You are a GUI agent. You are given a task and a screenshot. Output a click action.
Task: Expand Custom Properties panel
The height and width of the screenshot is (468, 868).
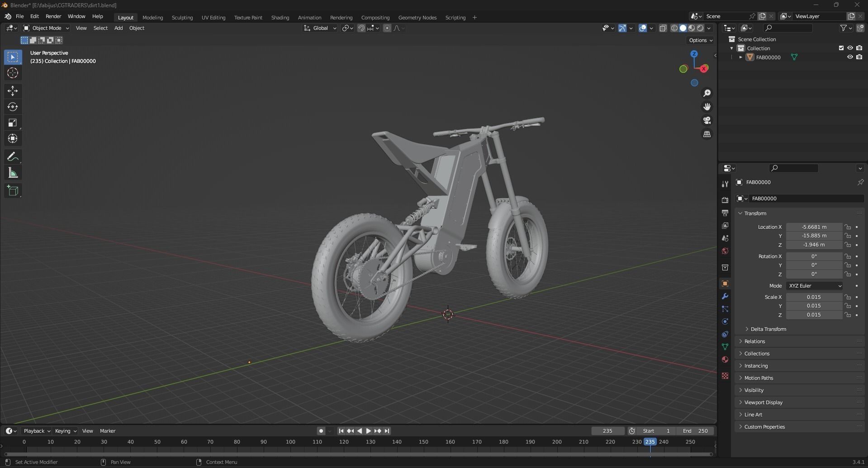764,427
